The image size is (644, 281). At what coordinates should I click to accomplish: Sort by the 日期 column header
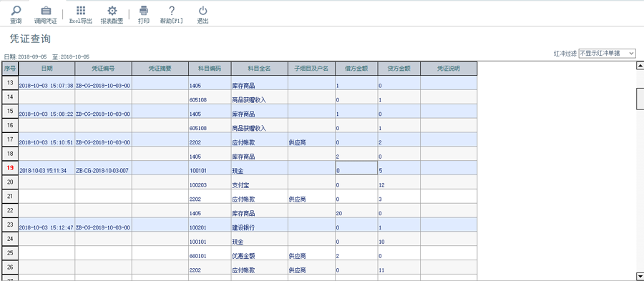47,69
